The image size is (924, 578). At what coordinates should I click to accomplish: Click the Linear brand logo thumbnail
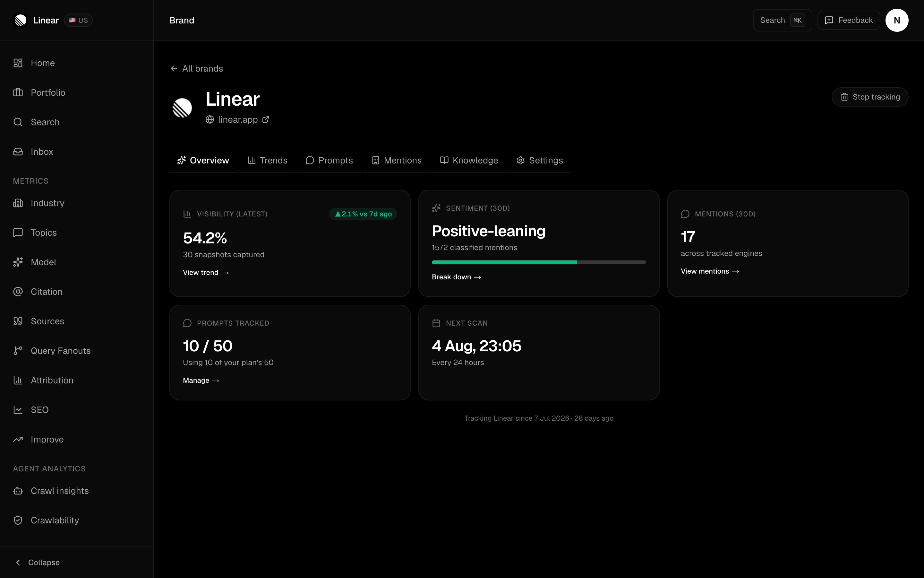pos(182,108)
